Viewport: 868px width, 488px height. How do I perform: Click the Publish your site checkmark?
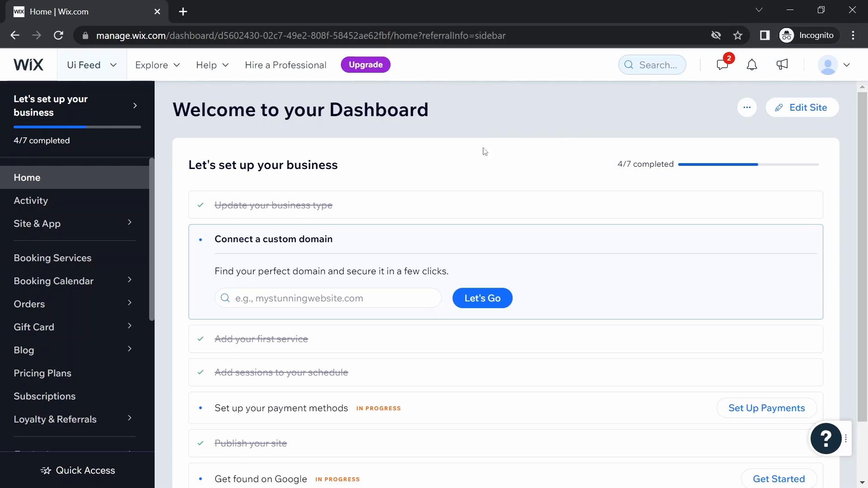click(200, 443)
